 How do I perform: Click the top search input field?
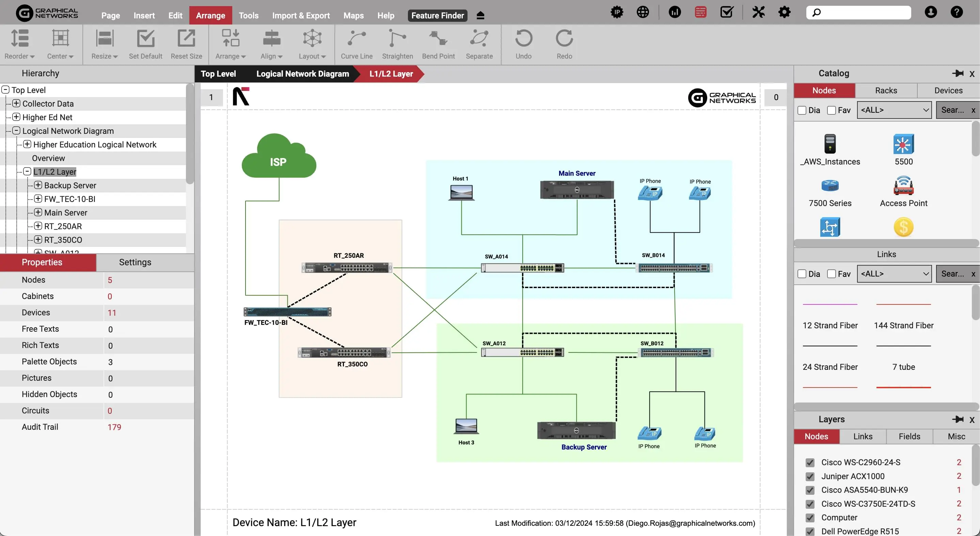click(x=859, y=13)
